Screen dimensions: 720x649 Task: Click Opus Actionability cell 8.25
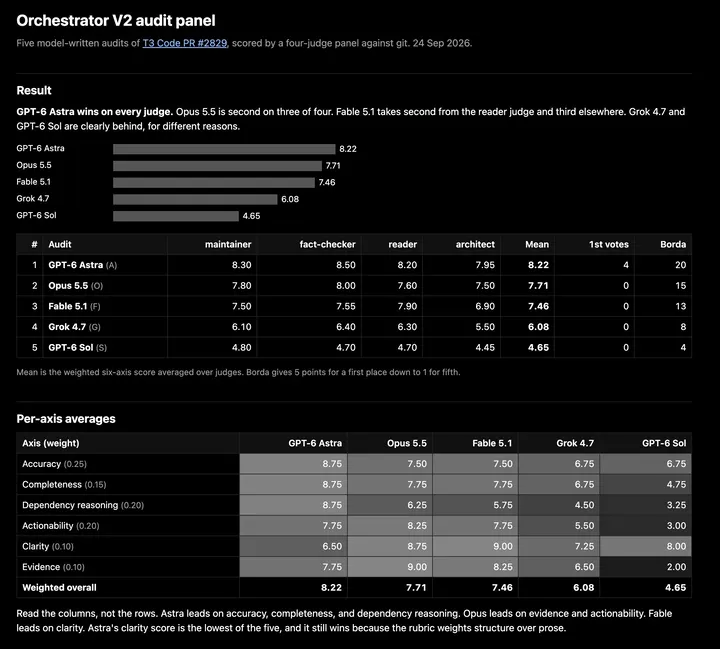click(390, 526)
